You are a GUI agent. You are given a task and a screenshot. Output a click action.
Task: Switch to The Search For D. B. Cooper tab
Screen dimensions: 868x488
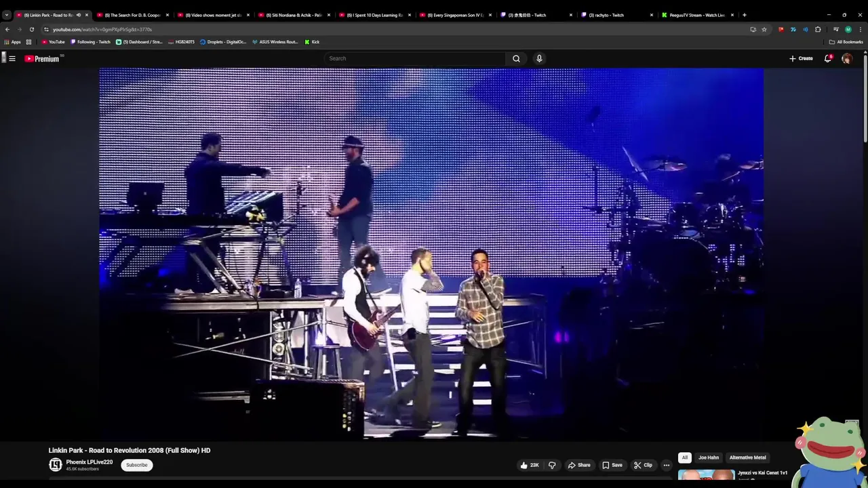pos(132,15)
